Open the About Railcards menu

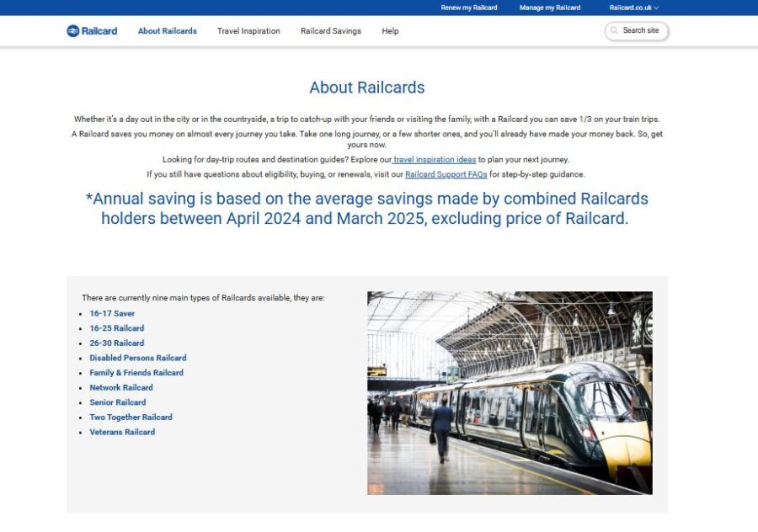168,31
